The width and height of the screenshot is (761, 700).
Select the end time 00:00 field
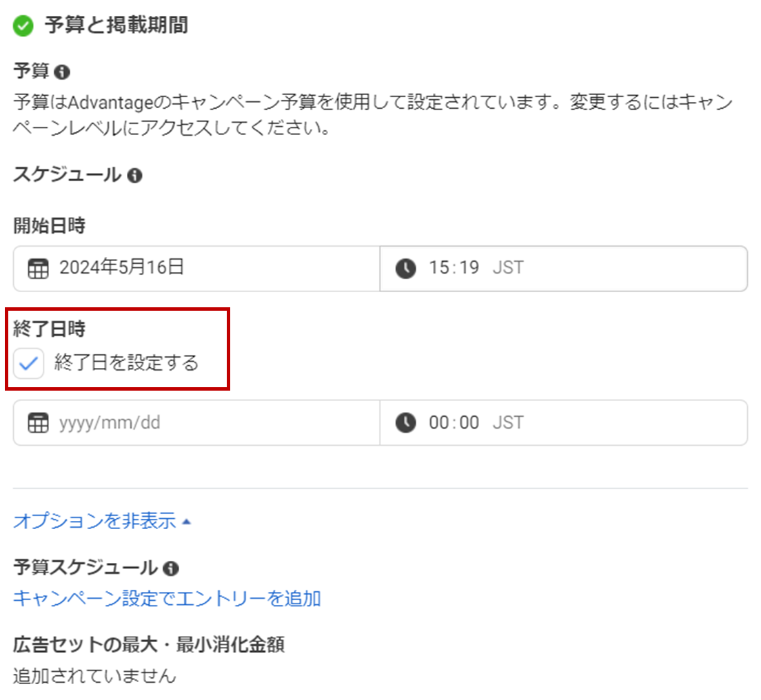point(563,422)
